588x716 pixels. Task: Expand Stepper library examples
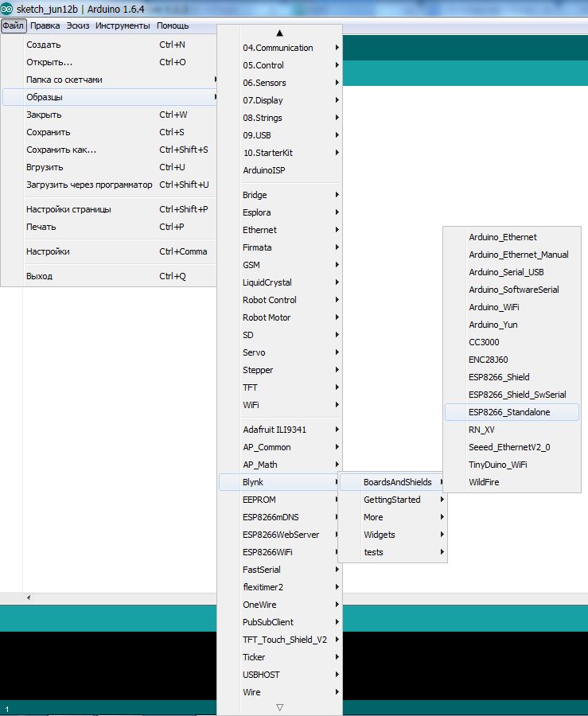[x=280, y=370]
